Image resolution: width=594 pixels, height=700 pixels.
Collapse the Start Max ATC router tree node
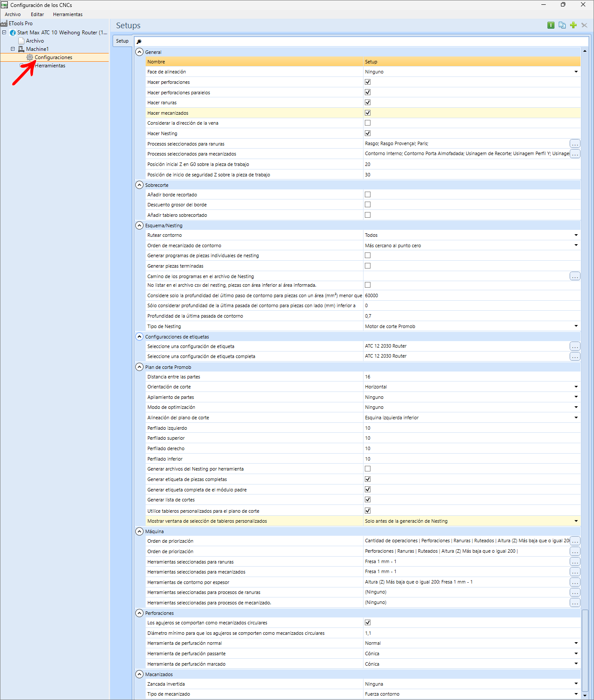[x=4, y=33]
